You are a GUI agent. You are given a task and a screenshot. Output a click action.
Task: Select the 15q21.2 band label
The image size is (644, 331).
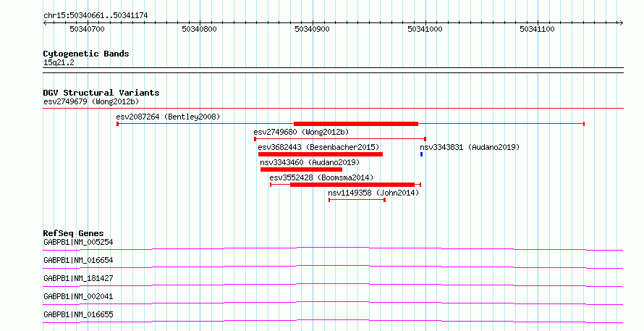coord(59,63)
